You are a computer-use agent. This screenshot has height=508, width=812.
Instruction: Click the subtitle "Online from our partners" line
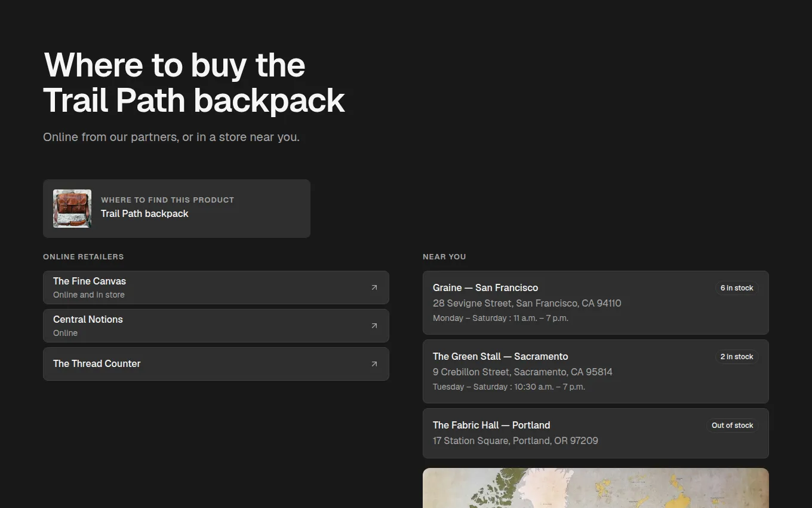(171, 137)
